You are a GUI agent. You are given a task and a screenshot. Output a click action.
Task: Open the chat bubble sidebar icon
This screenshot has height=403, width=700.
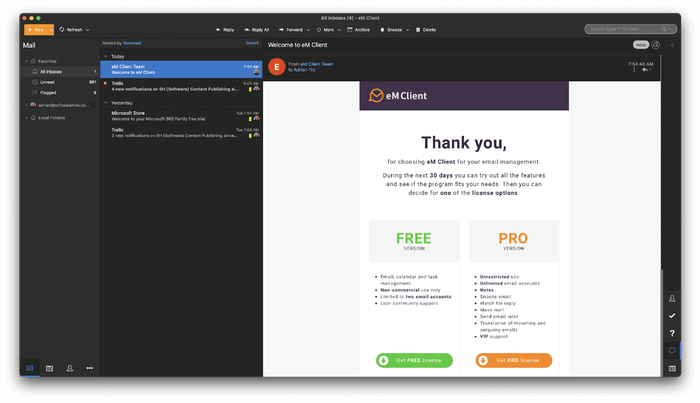(672, 351)
